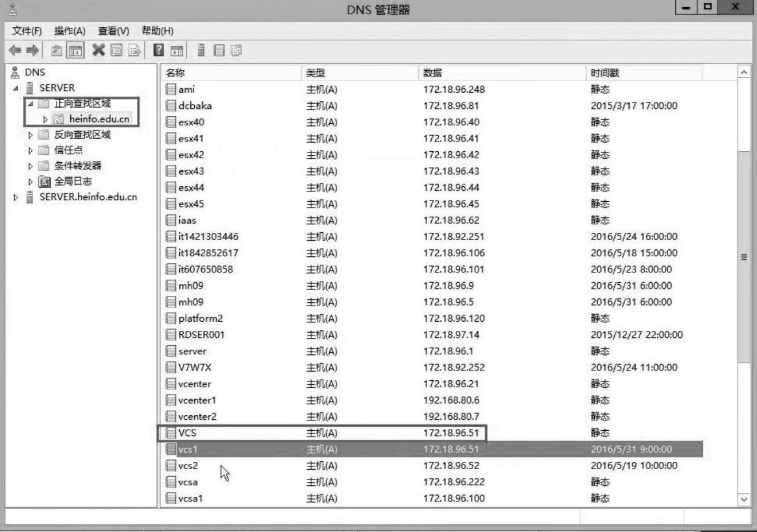Screen dimensions: 757x532
Task: Select the 信任点 tree item
Action: (68, 151)
